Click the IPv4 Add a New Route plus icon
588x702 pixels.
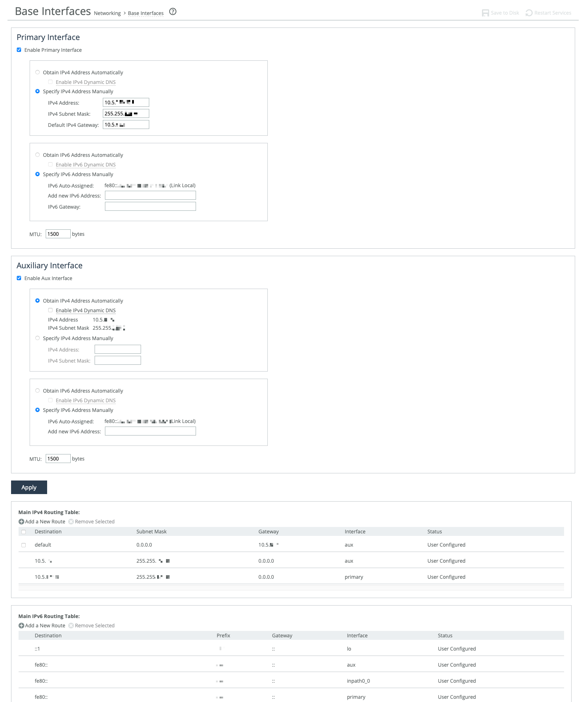coord(21,522)
